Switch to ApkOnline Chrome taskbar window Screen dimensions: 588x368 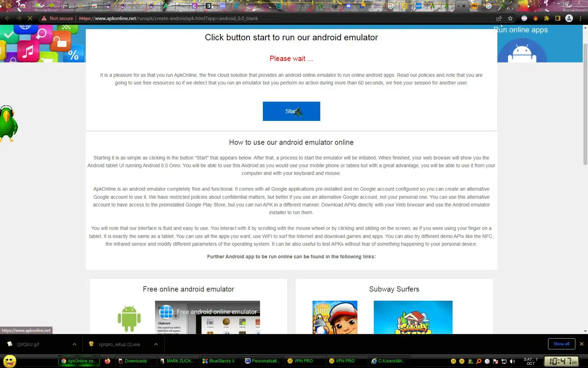point(79,361)
